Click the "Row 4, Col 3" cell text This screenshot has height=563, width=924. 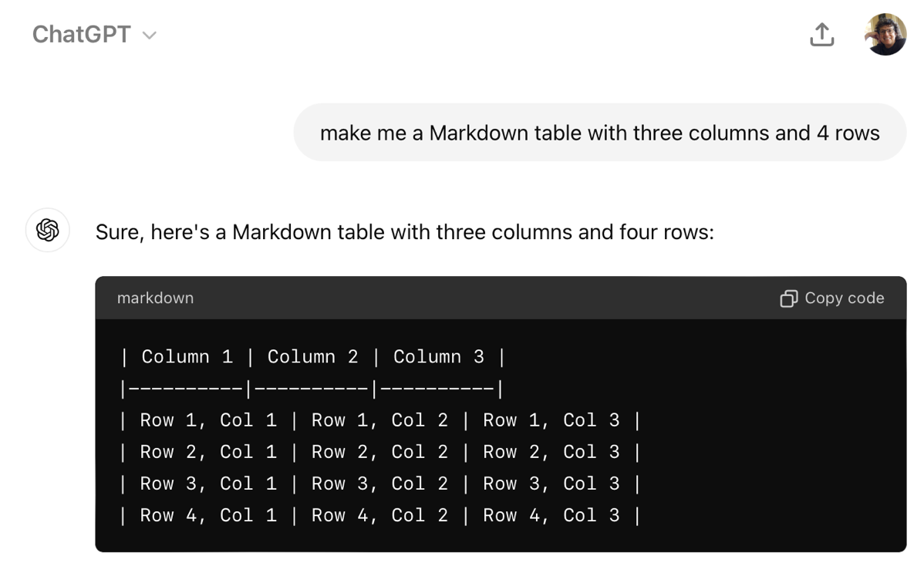pos(551,515)
